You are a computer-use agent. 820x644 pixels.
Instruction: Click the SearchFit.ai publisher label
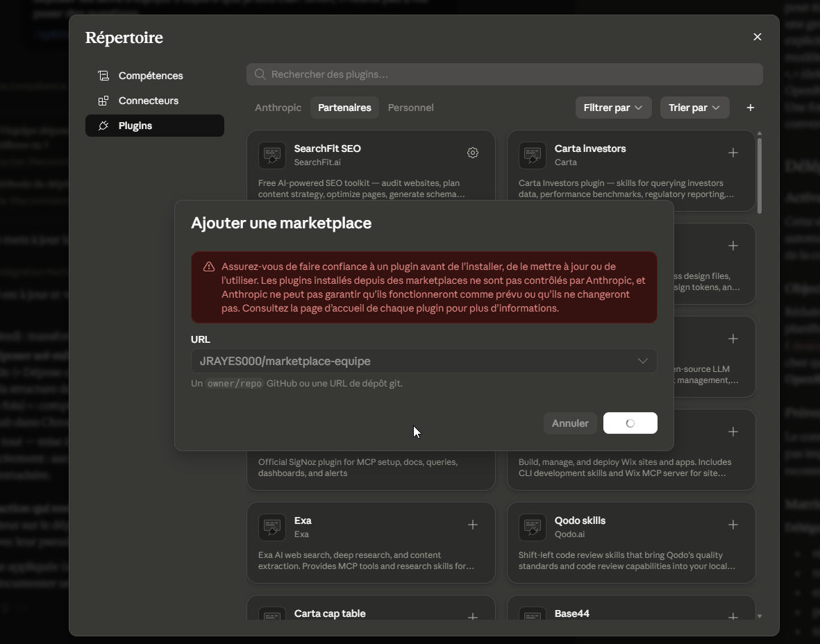pyautogui.click(x=317, y=162)
